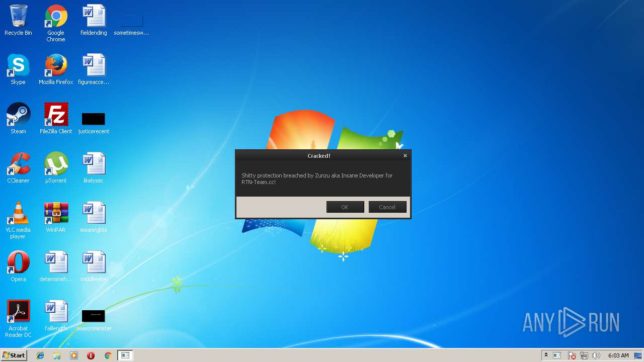Select the sometimesw... desktop file
The image size is (644, 362).
coord(131,24)
